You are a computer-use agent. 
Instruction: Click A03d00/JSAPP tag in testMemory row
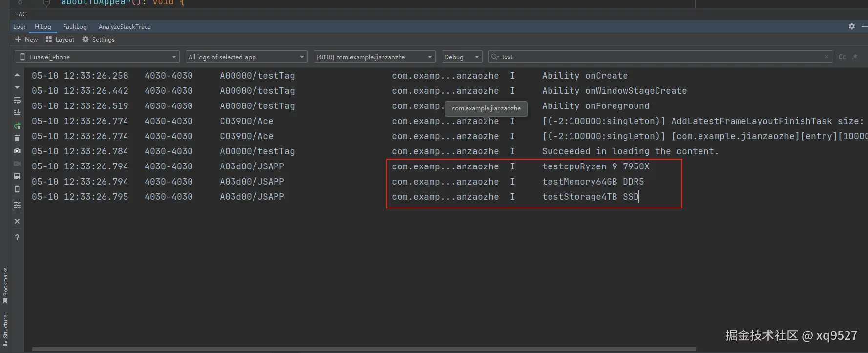[252, 182]
